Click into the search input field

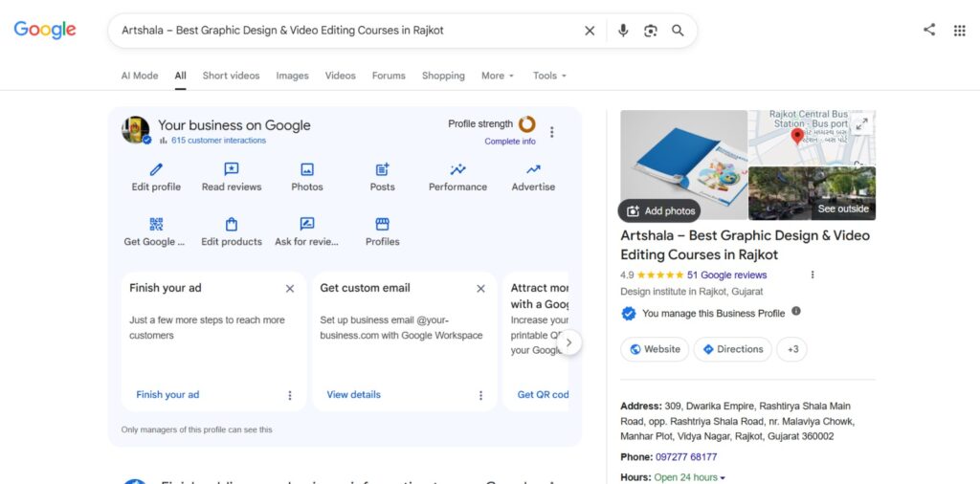pos(346,31)
